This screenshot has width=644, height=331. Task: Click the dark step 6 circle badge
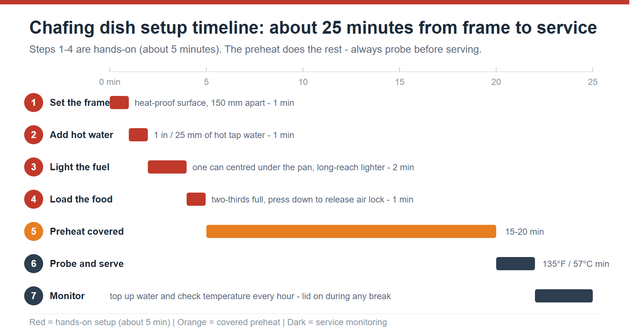tap(34, 264)
